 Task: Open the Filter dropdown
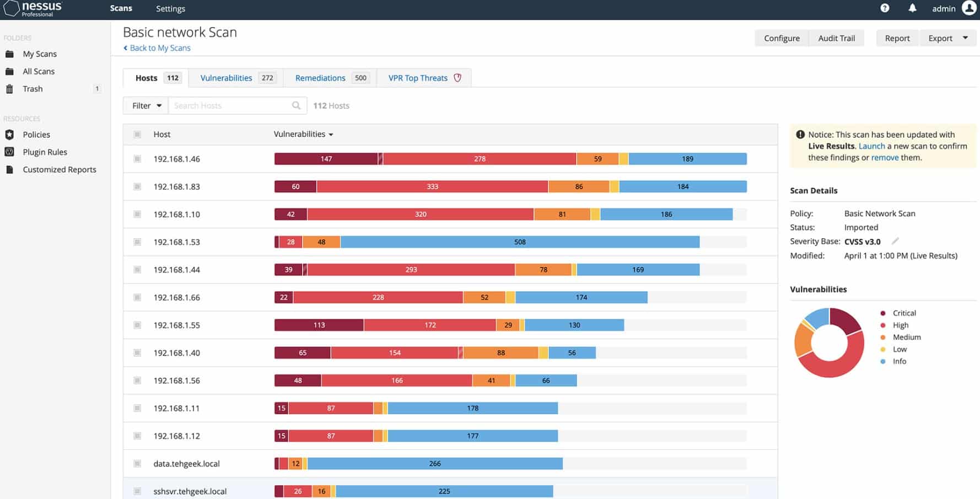[146, 105]
